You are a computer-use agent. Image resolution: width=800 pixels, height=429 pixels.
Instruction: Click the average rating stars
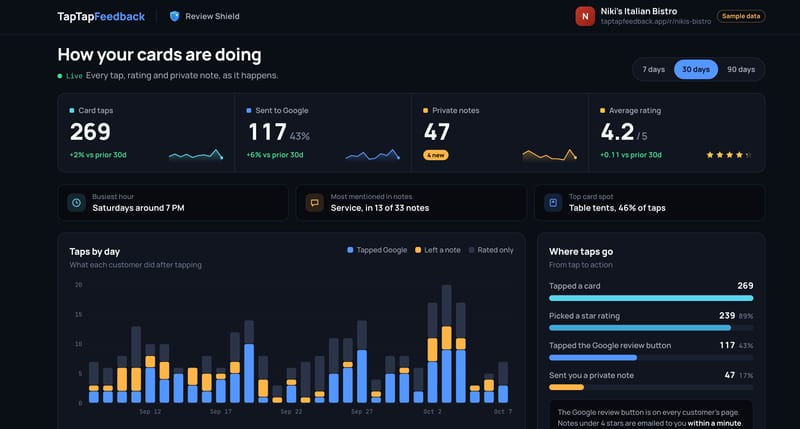729,155
